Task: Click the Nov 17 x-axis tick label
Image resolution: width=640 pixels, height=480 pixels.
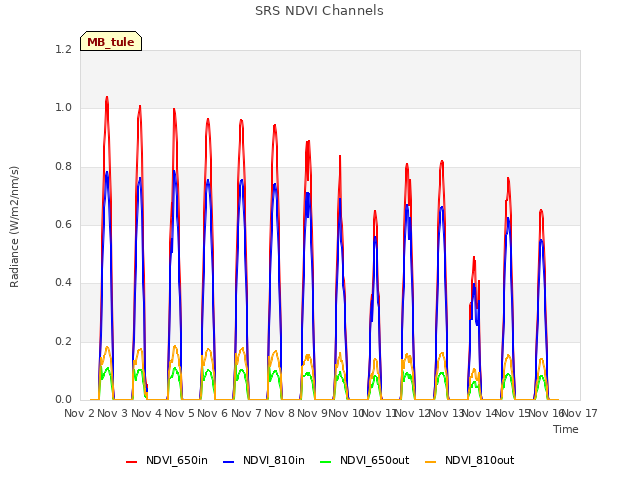Action: 580,413
